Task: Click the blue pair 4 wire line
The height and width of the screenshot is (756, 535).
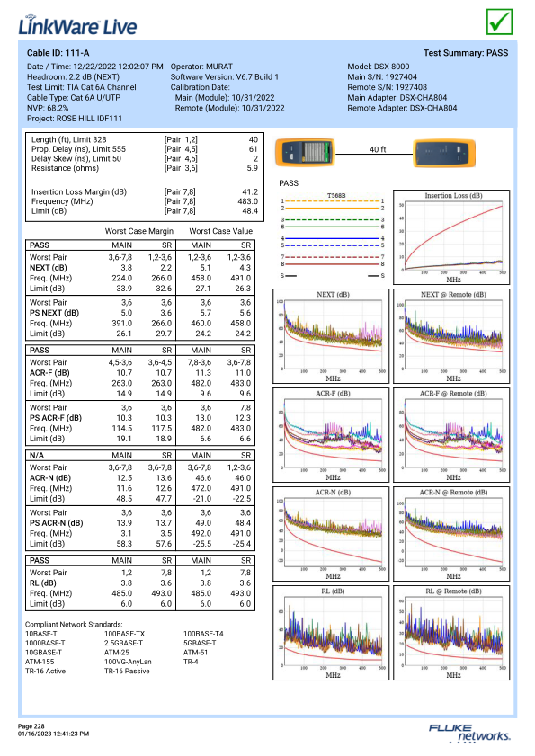Action: 333,238
